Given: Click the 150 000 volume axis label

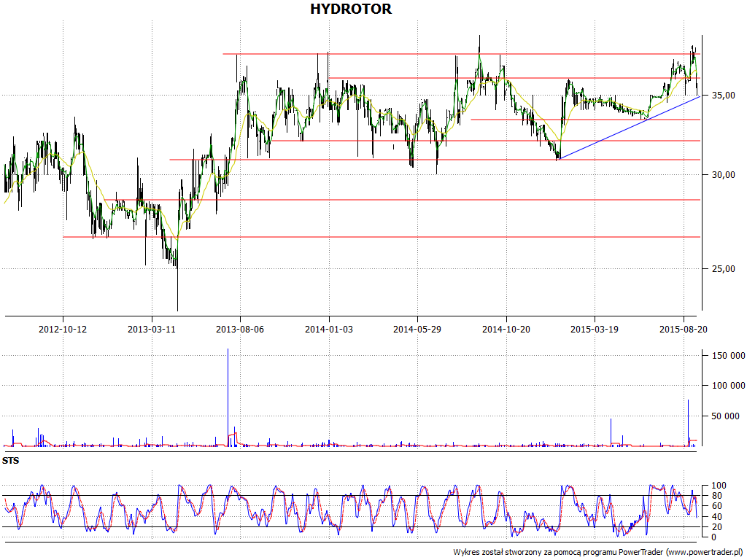Looking at the screenshot, I should 729,356.
